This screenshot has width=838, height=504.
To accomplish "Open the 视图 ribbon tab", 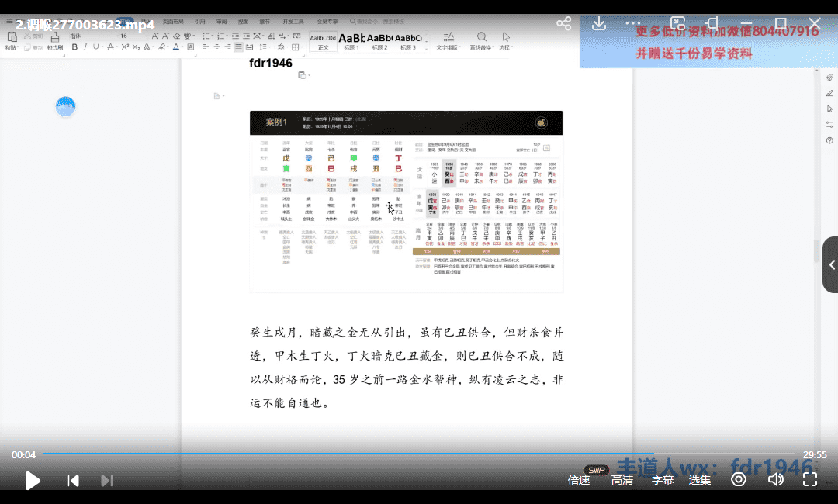I will click(243, 22).
